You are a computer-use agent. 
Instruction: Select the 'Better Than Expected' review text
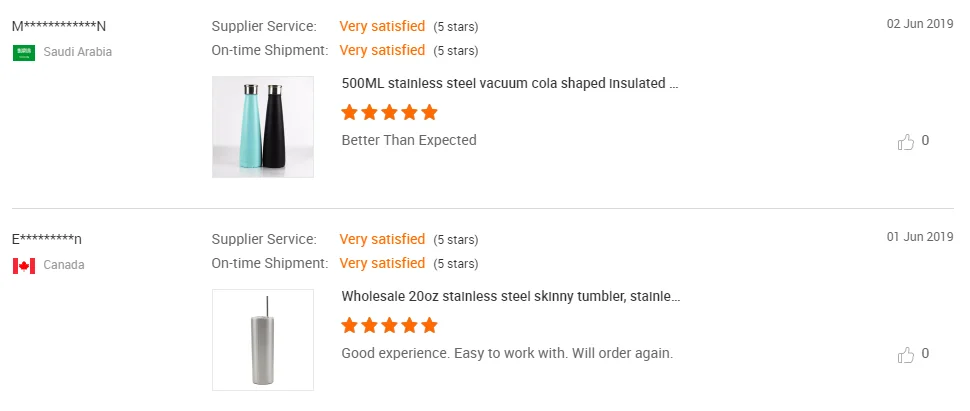click(x=409, y=140)
